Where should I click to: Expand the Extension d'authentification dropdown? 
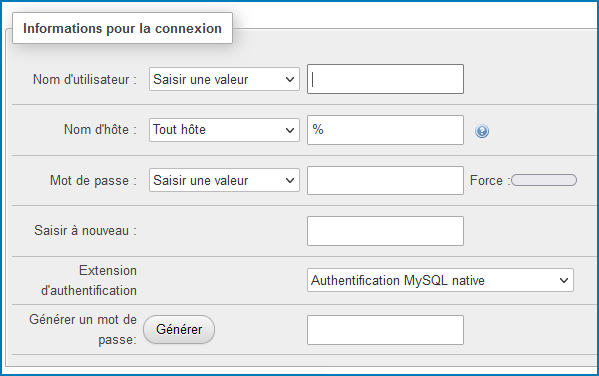[440, 280]
